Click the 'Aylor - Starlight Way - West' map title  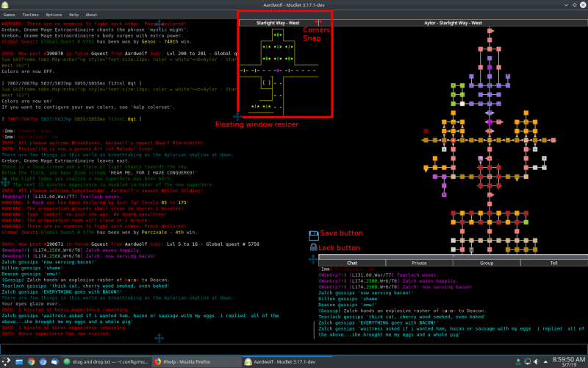(453, 23)
